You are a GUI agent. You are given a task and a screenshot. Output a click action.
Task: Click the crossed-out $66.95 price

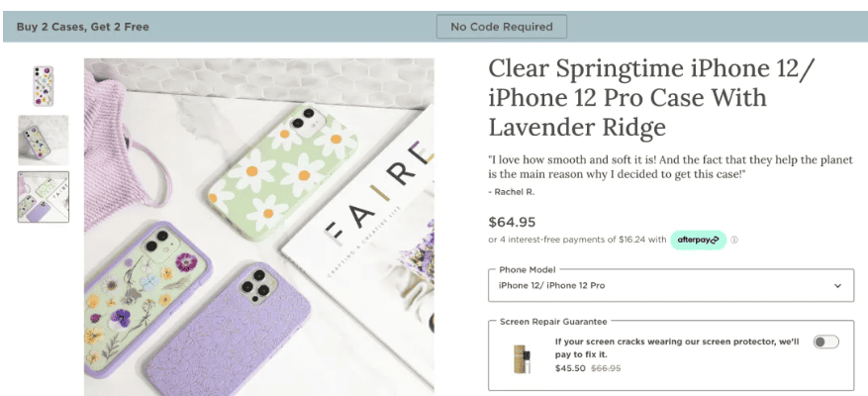pyautogui.click(x=606, y=368)
